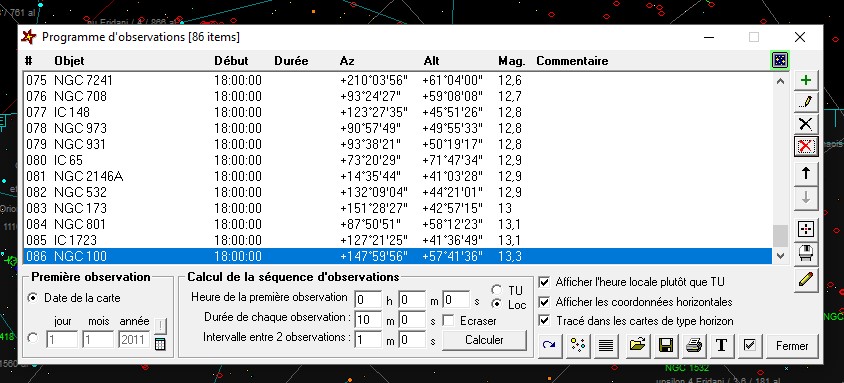Viewport: 844px width, 383px height.
Task: Click the small pencil edit-item icon
Action: click(806, 102)
